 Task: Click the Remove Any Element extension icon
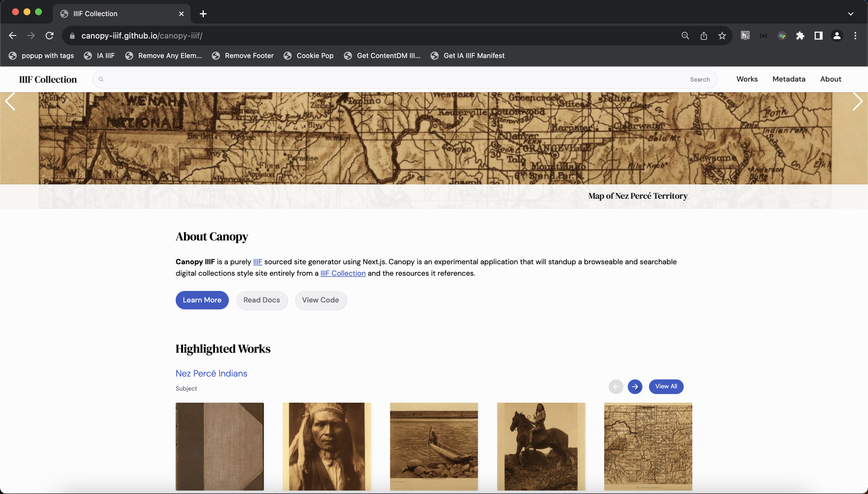[x=129, y=55]
